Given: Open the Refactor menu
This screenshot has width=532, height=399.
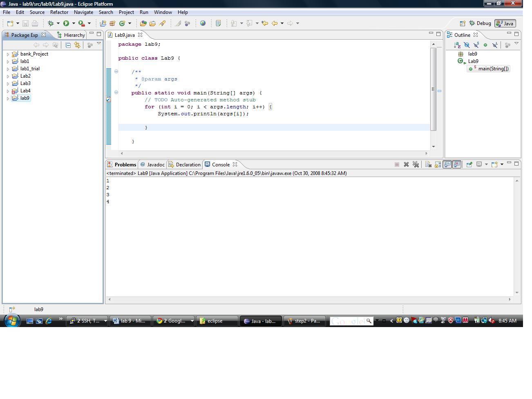Looking at the screenshot, I should [x=59, y=12].
